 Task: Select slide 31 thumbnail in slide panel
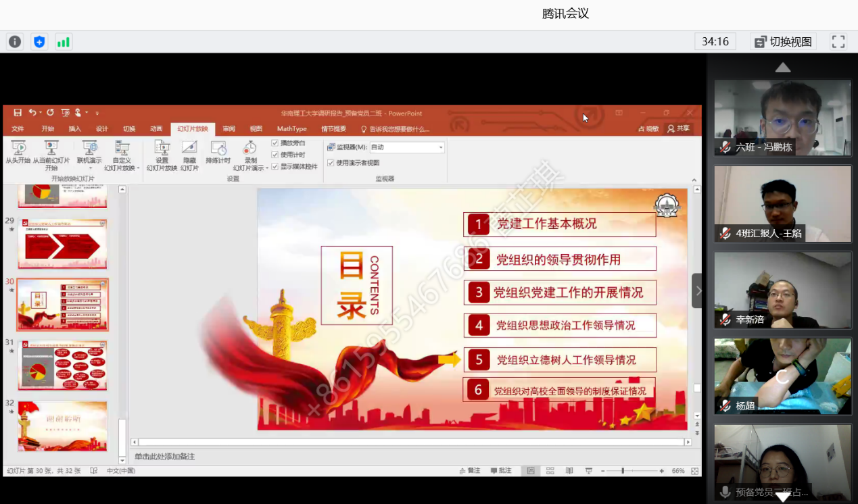[62, 366]
